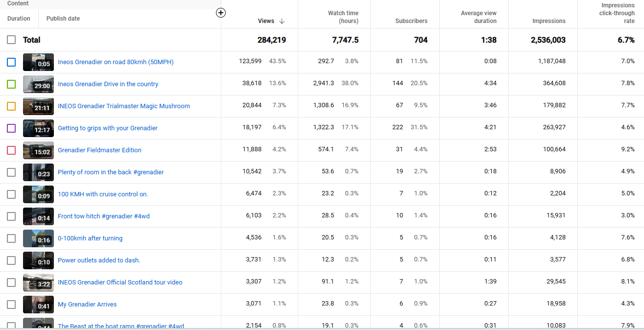
Task: Uncheck the green Drive in the country checkbox
Action: pos(11,84)
